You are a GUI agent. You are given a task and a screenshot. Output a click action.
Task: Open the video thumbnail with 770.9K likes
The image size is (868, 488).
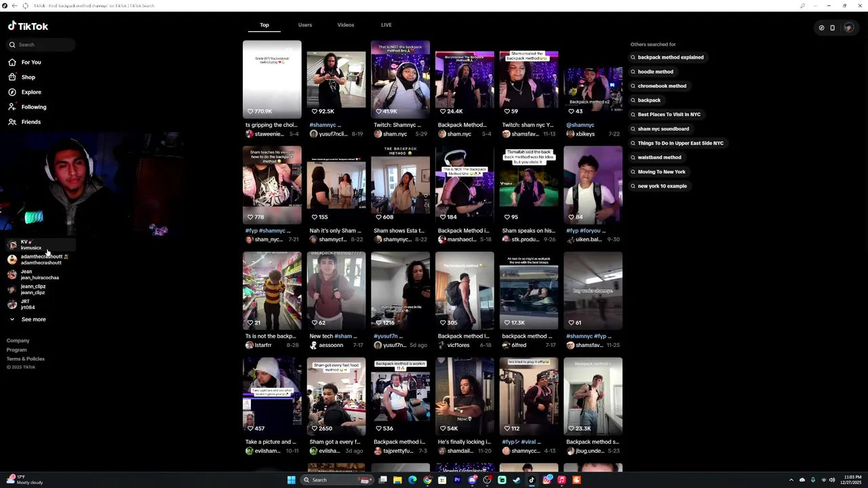point(272,79)
